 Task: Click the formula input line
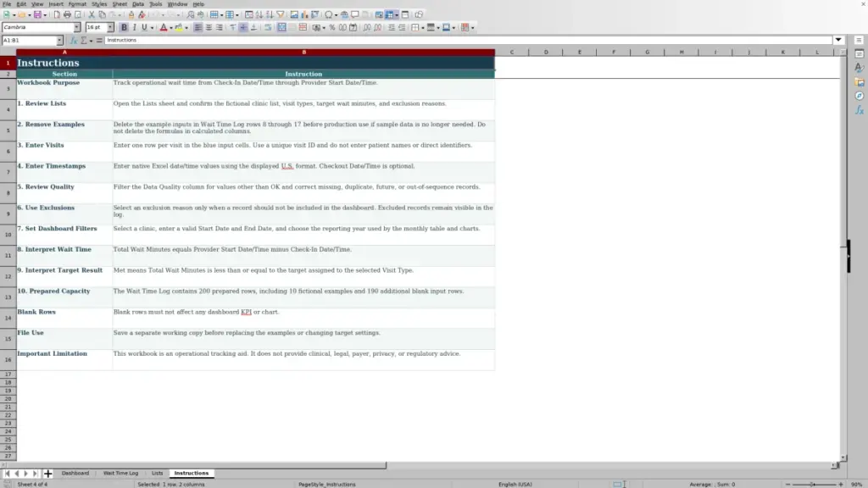pyautogui.click(x=468, y=41)
